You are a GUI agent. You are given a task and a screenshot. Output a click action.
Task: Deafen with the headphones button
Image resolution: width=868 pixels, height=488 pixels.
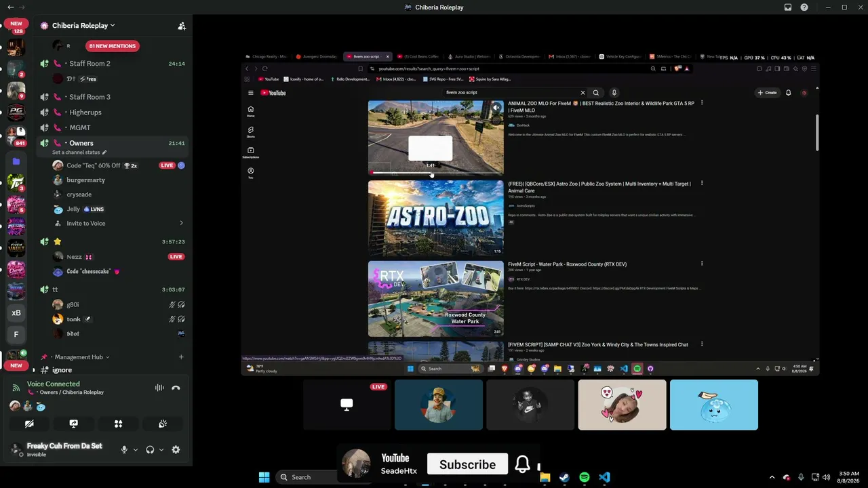(150, 450)
